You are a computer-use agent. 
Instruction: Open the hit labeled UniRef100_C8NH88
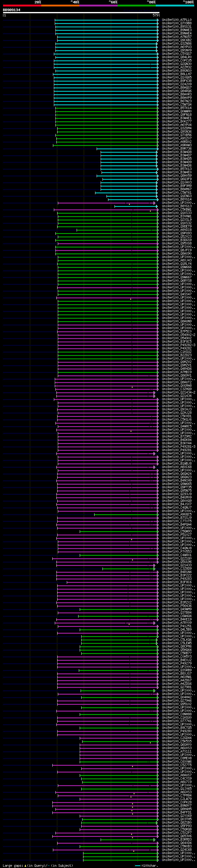[x=177, y=714]
